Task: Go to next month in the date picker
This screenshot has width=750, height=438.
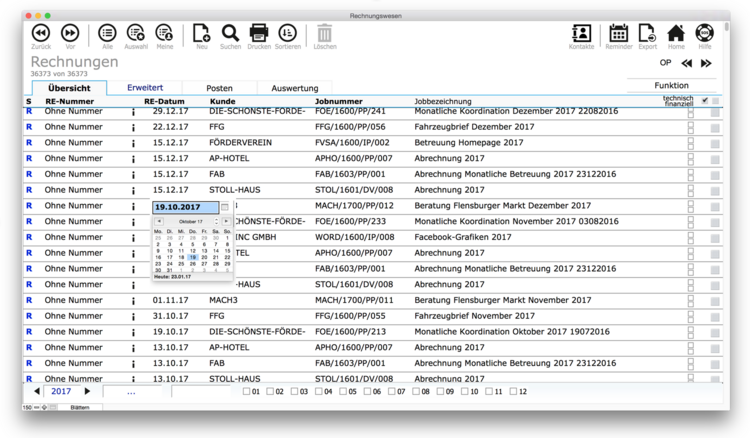Action: click(x=226, y=221)
